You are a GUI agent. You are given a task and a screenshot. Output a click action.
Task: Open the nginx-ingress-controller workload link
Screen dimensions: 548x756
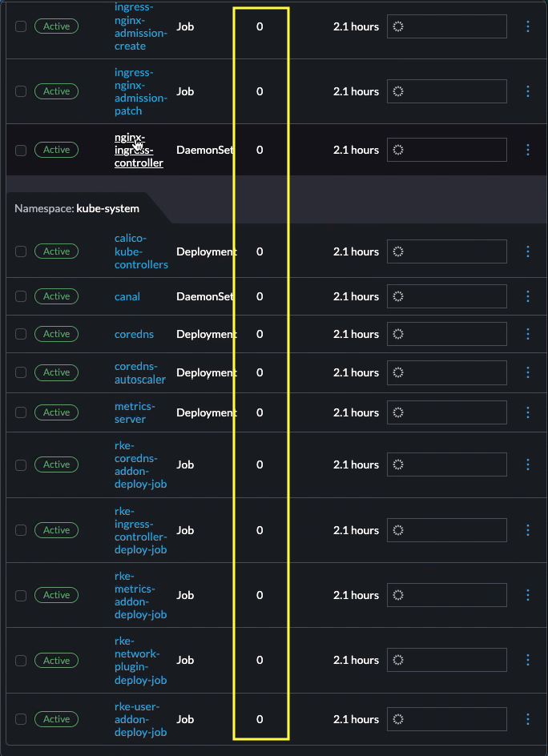tap(138, 149)
